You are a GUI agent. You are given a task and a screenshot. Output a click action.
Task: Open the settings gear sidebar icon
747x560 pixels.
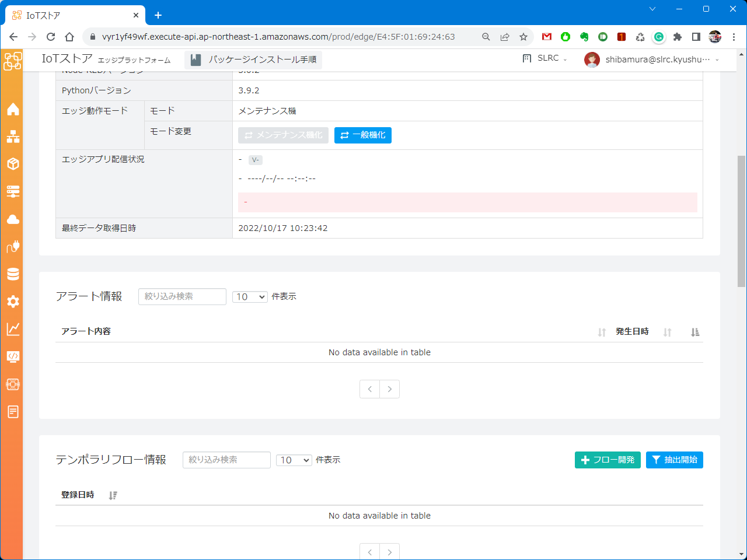(x=13, y=302)
